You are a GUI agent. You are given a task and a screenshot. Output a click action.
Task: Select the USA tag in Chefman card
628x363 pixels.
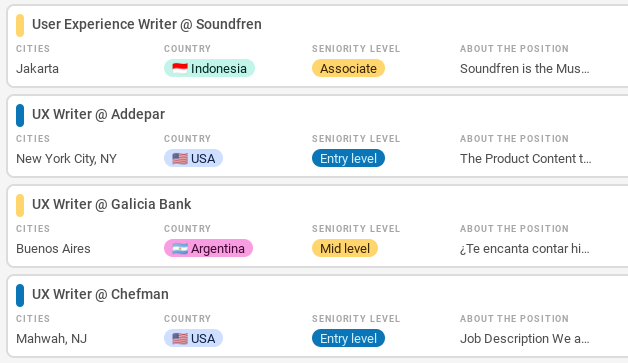click(193, 339)
